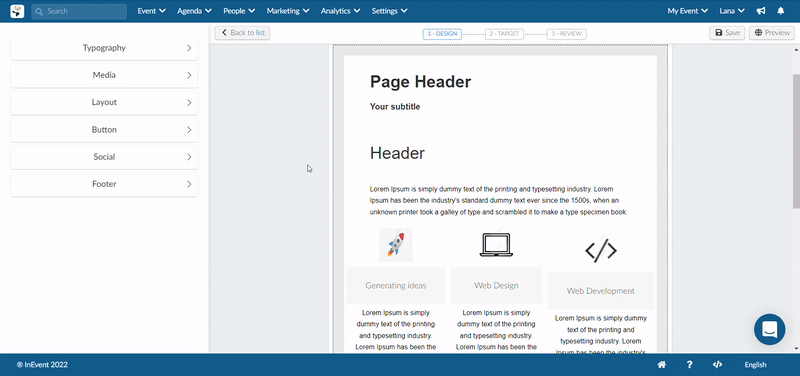The image size is (800, 376).
Task: Open the chat support bubble
Action: [769, 329]
